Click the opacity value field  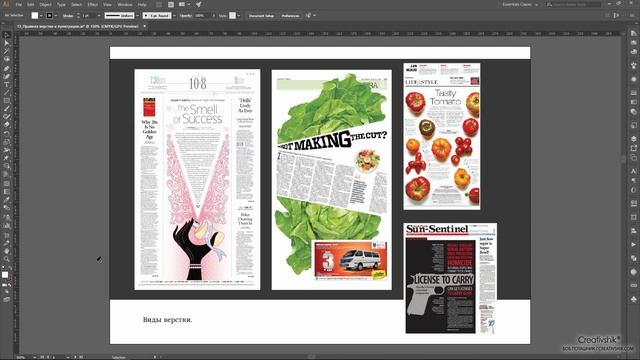tap(202, 16)
